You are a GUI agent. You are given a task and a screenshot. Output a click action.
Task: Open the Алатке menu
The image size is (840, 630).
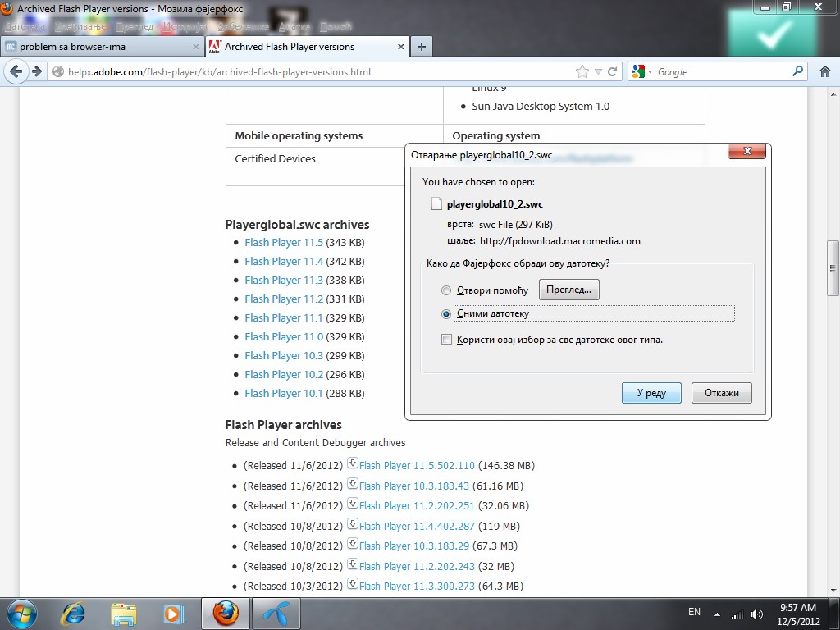(294, 26)
